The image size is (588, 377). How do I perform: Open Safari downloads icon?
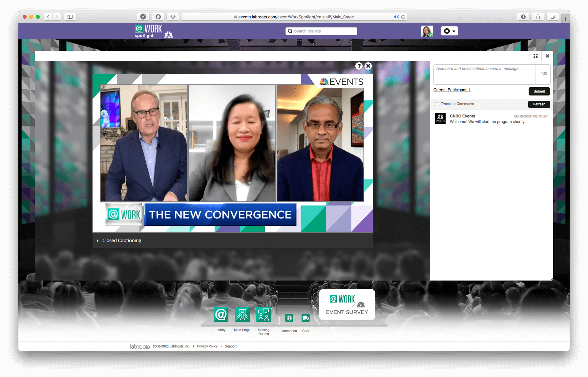click(523, 17)
